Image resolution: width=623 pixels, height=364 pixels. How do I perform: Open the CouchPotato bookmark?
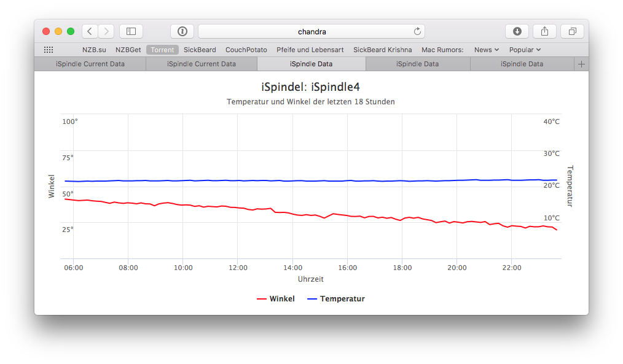coord(246,50)
